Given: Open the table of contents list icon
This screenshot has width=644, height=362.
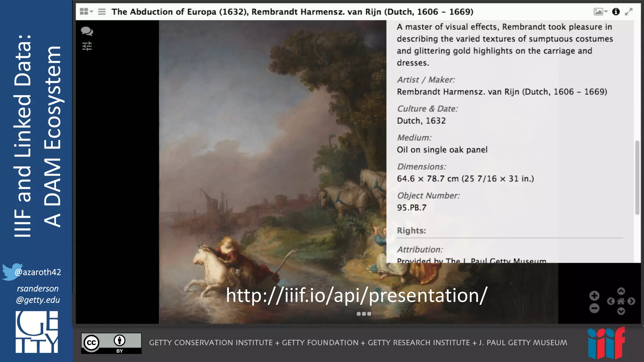Looking at the screenshot, I should click(102, 12).
